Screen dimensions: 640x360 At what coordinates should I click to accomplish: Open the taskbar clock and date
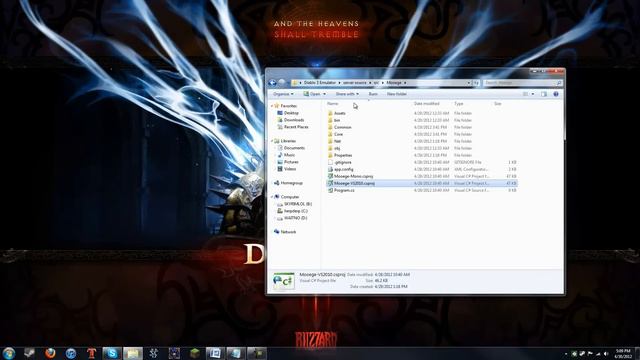pos(623,353)
